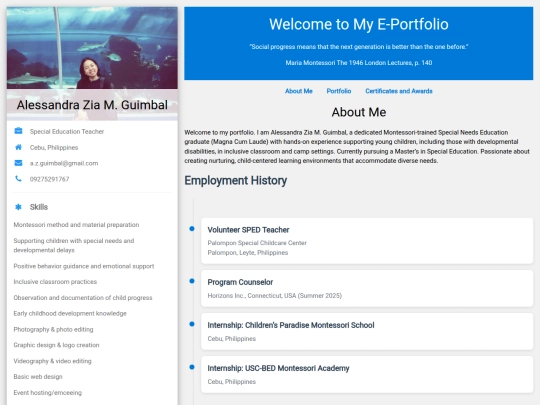Click the About Me section heading

[x=359, y=112]
